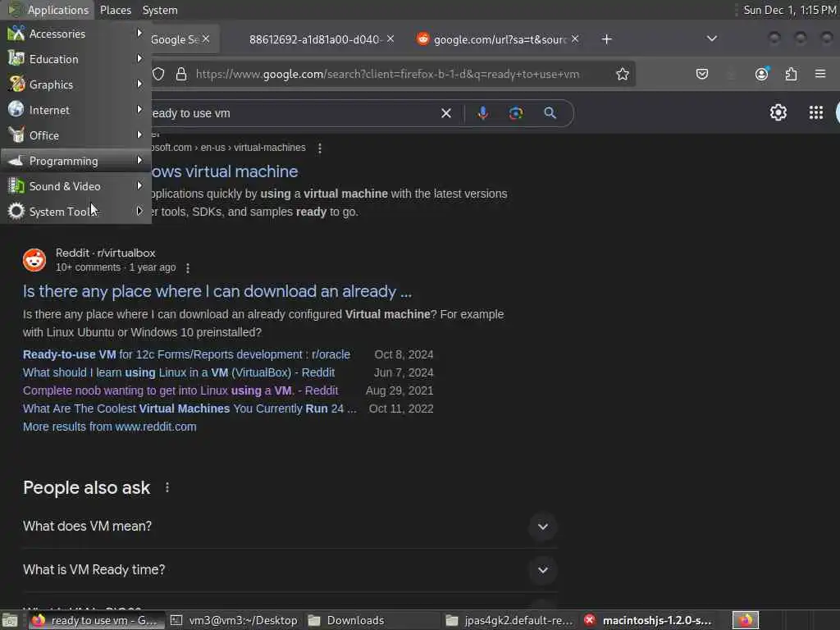
Task: Click the voice search microphone icon
Action: 482,113
